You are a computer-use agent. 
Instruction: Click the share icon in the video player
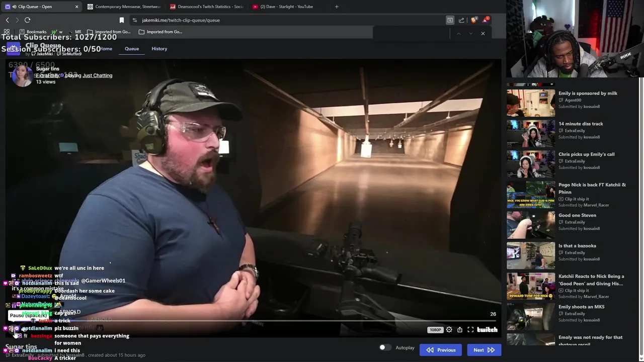[460, 330]
